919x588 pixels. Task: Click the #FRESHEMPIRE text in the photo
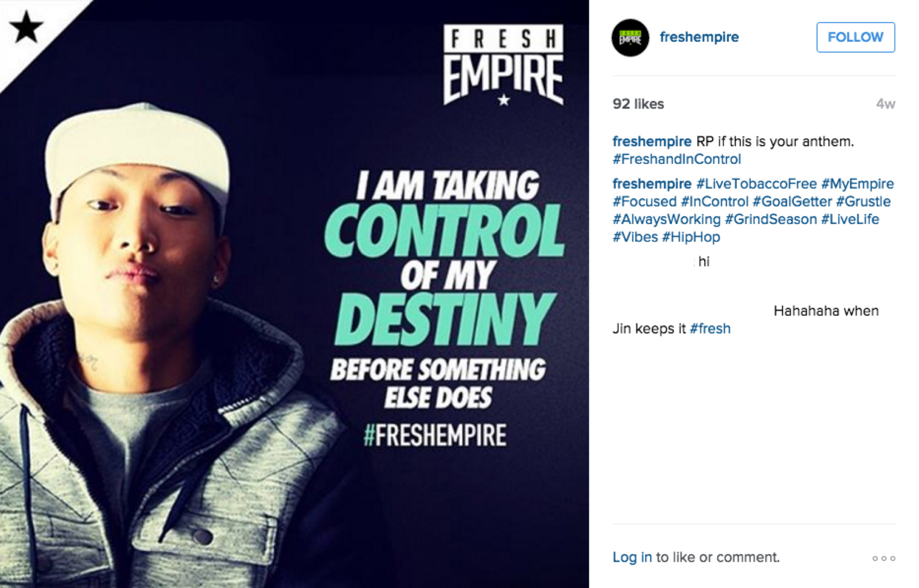click(435, 435)
